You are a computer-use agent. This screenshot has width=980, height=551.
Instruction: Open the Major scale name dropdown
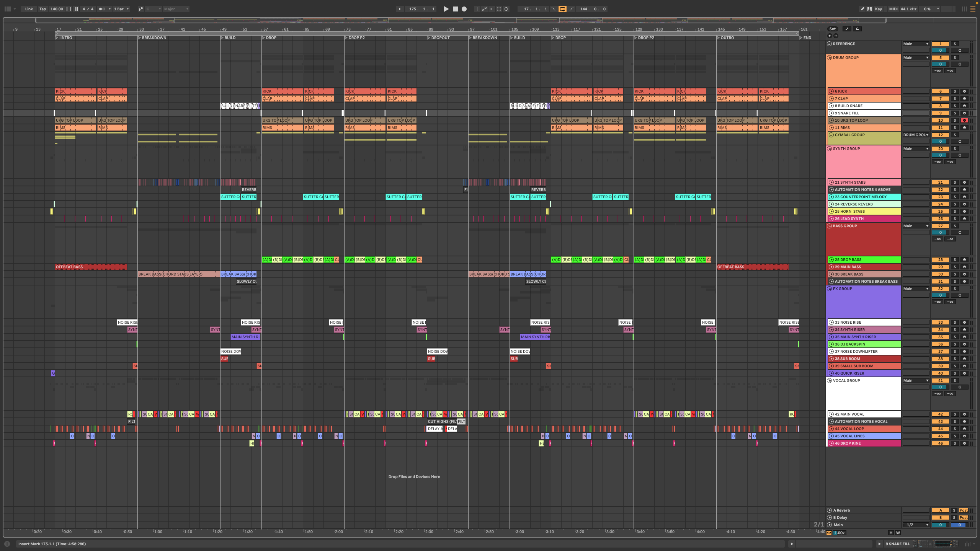[x=176, y=9]
